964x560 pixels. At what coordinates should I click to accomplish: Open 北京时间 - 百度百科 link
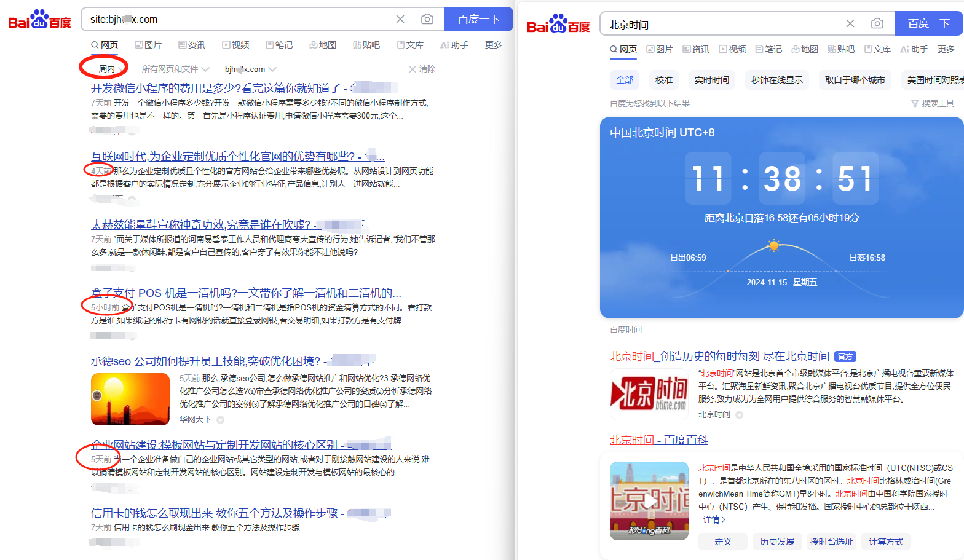tap(659, 440)
